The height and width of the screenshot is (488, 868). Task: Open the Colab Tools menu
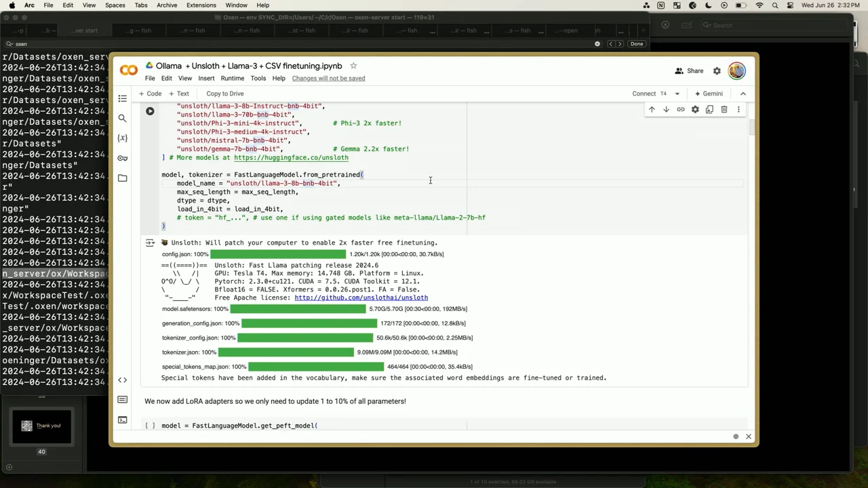(258, 78)
